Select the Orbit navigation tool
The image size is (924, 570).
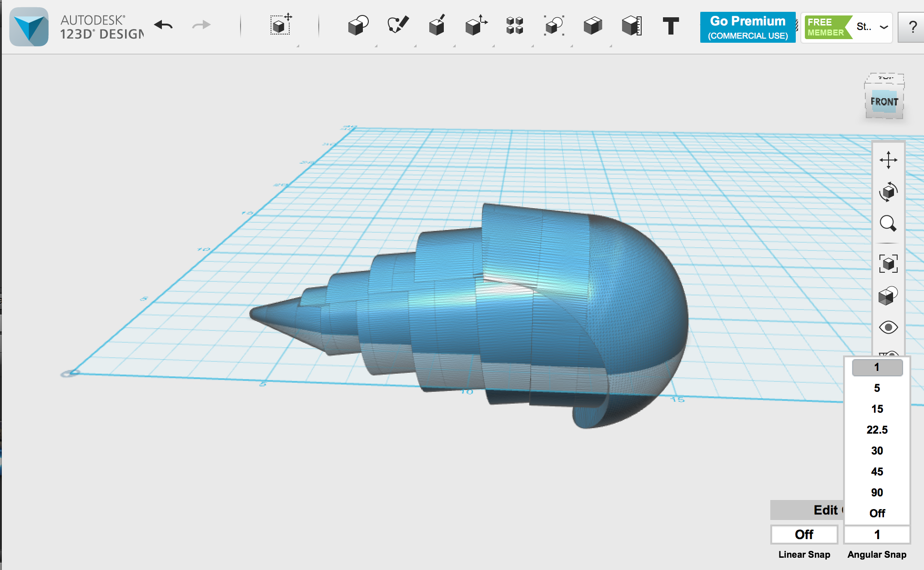pyautogui.click(x=888, y=192)
